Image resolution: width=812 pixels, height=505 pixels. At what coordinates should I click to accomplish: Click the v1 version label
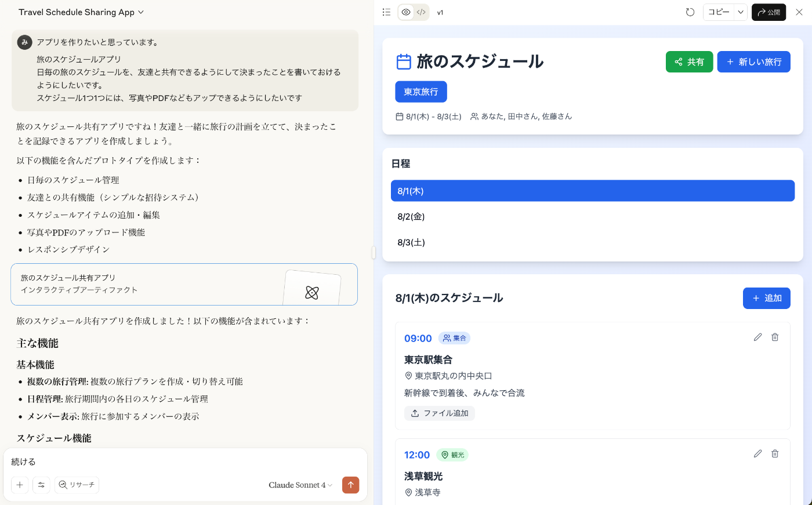coord(440,12)
